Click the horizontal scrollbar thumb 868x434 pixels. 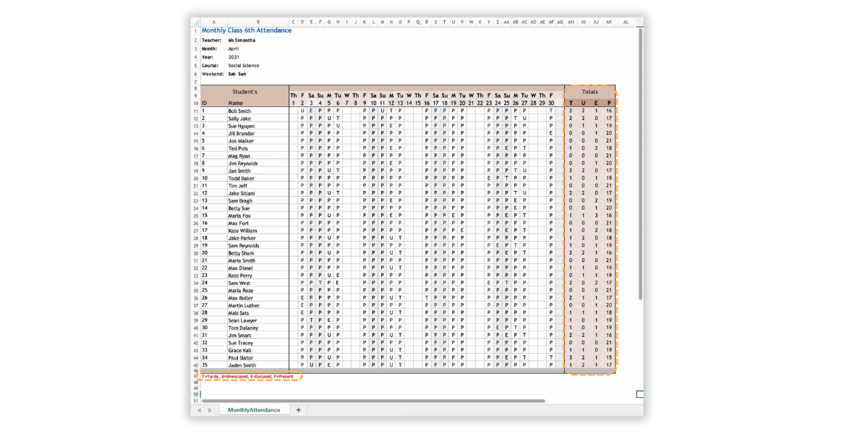(373, 401)
